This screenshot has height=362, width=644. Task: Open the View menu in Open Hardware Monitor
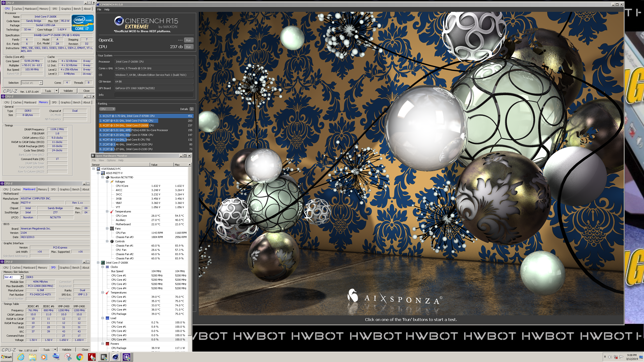pyautogui.click(x=101, y=160)
